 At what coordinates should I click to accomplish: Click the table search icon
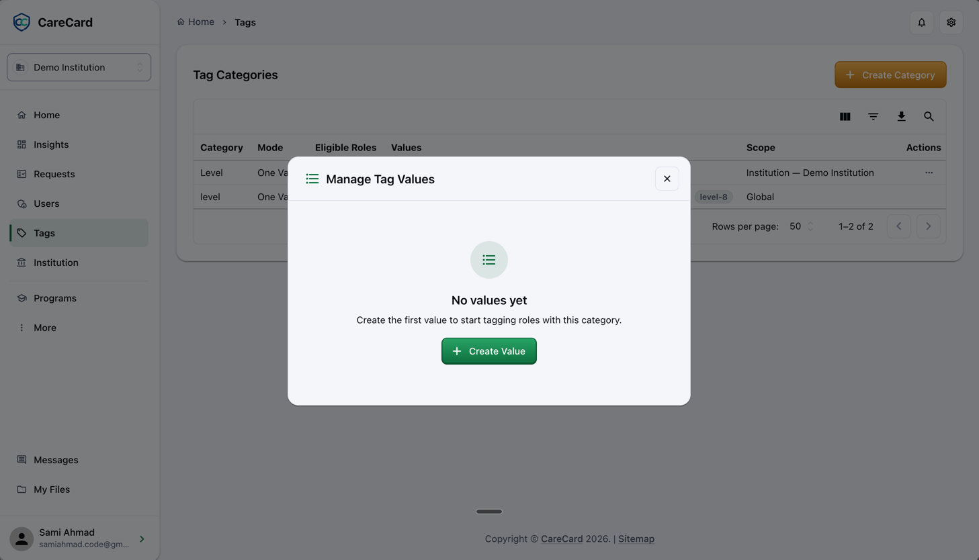pos(929,117)
